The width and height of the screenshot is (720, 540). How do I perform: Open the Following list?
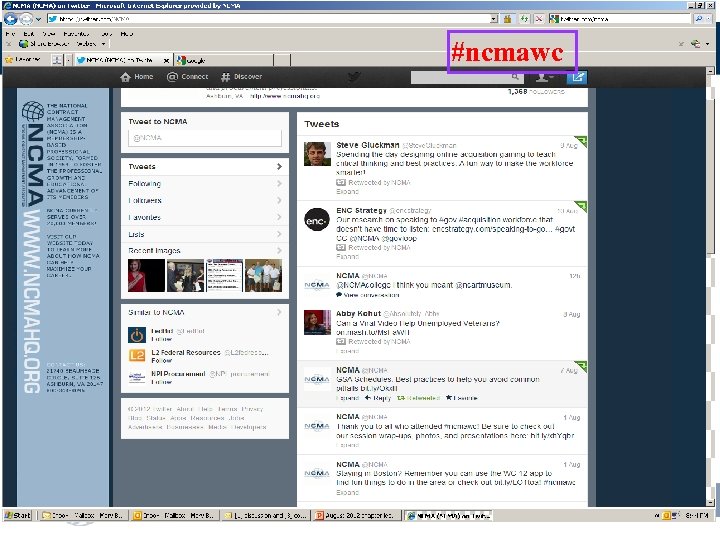click(x=205, y=184)
